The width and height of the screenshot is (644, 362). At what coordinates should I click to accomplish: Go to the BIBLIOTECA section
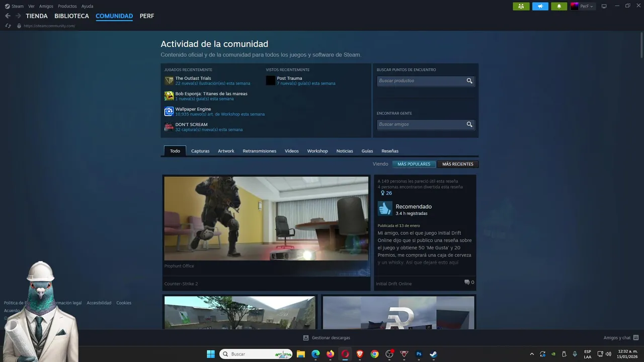click(x=71, y=16)
